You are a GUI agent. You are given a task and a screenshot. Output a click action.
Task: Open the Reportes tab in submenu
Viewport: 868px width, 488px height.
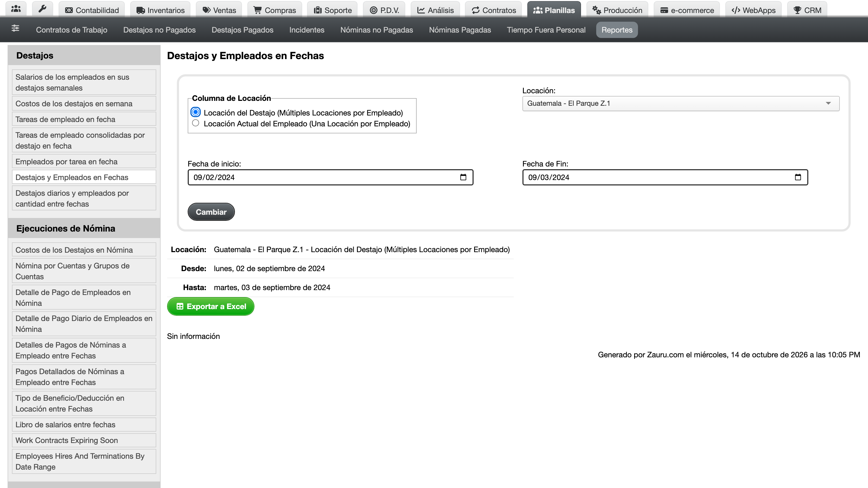(617, 30)
